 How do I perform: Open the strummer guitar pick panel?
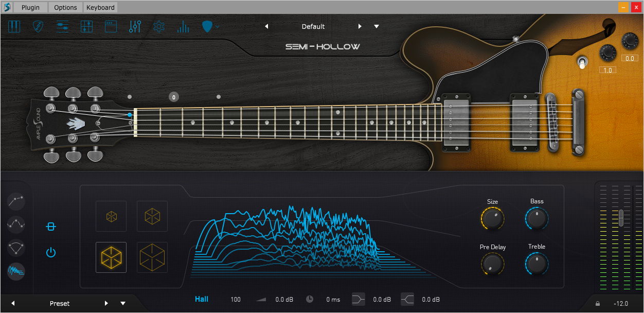(39, 27)
